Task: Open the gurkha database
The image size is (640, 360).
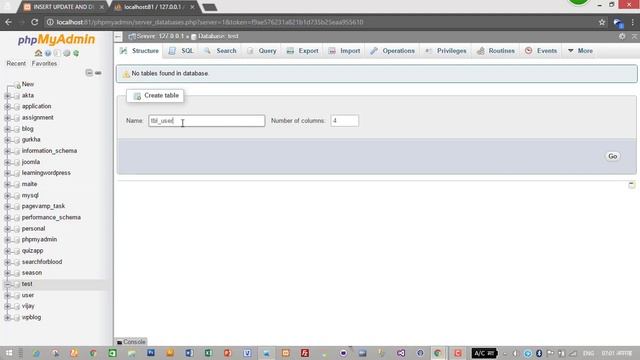Action: point(31,140)
